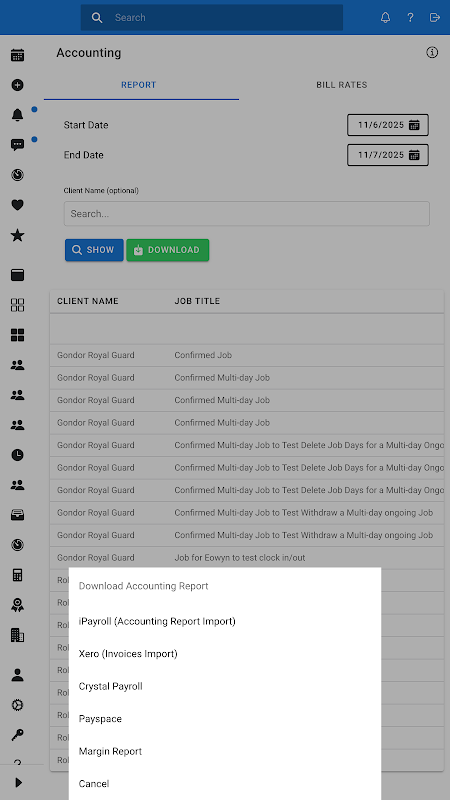Open the single person profile sidebar icon
450x800 pixels.
coord(17,675)
